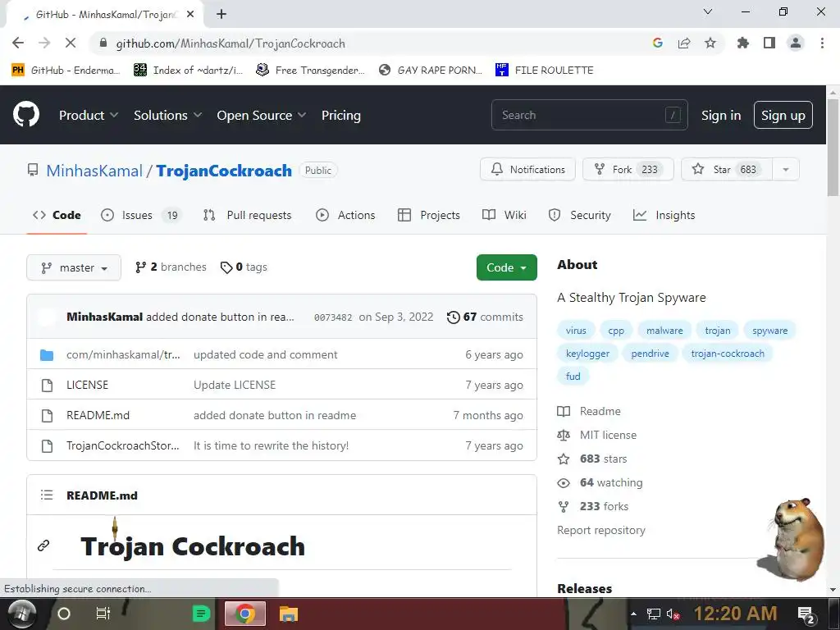Viewport: 840px width, 630px height.
Task: Click the commit history clock icon
Action: (453, 317)
